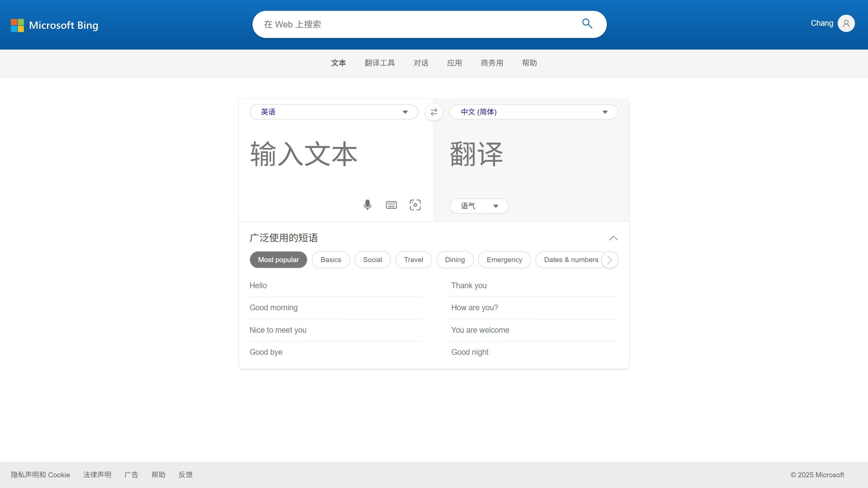The width and height of the screenshot is (868, 488).
Task: Click the Microsoft Bing logo
Action: click(x=54, y=25)
